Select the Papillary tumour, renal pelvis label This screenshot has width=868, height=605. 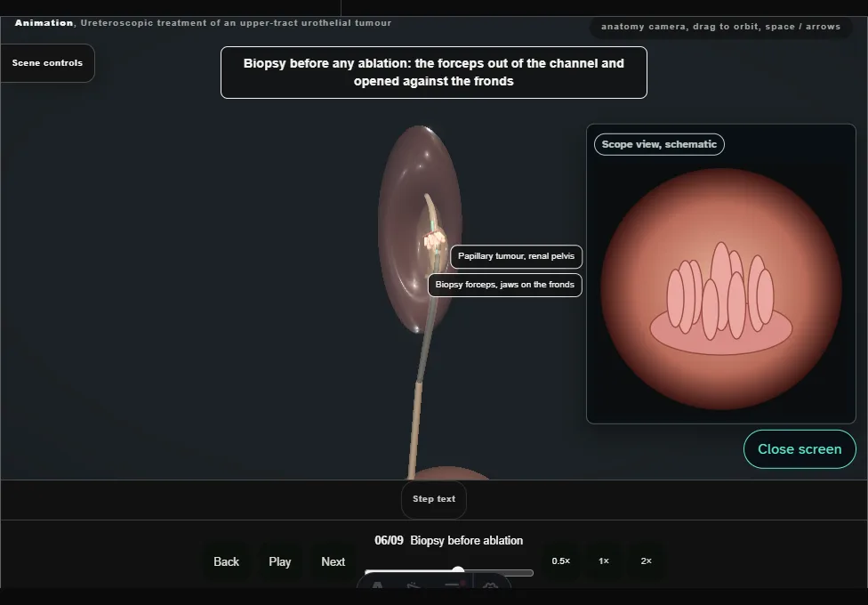click(517, 256)
